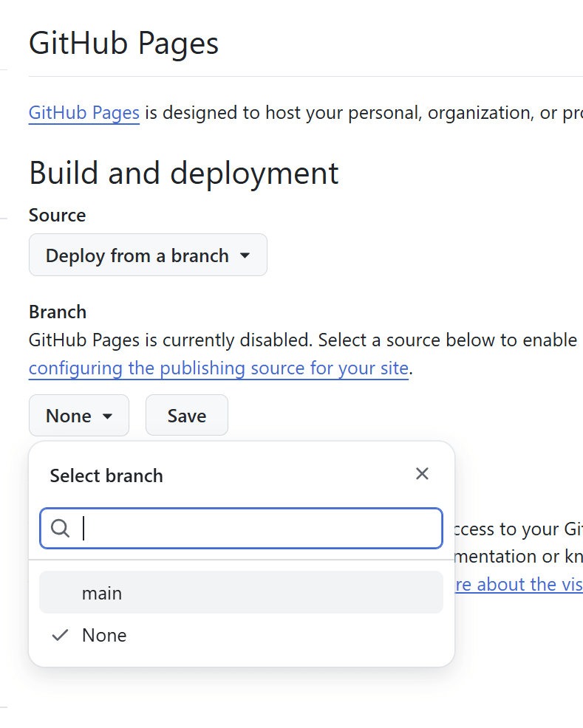
Task: Click the GitHub Pages page heading
Action: click(x=123, y=44)
